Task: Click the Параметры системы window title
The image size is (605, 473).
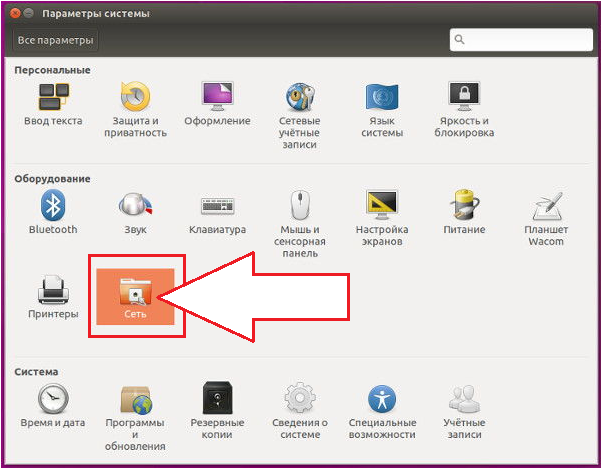Action: click(x=96, y=14)
